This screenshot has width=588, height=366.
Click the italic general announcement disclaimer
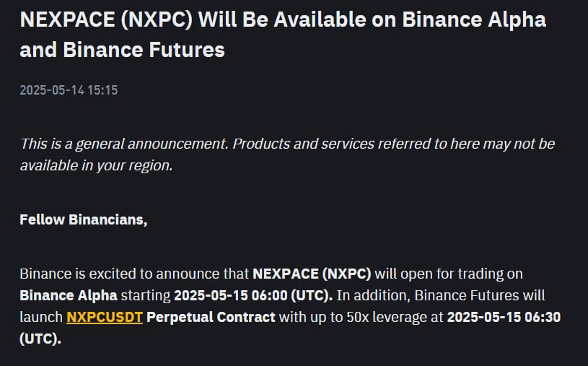[x=287, y=154]
